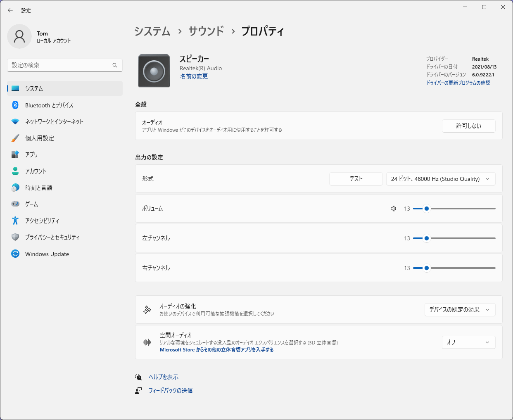Open the Microsoft Store spatial sound apps link
The height and width of the screenshot is (420, 513).
point(217,350)
